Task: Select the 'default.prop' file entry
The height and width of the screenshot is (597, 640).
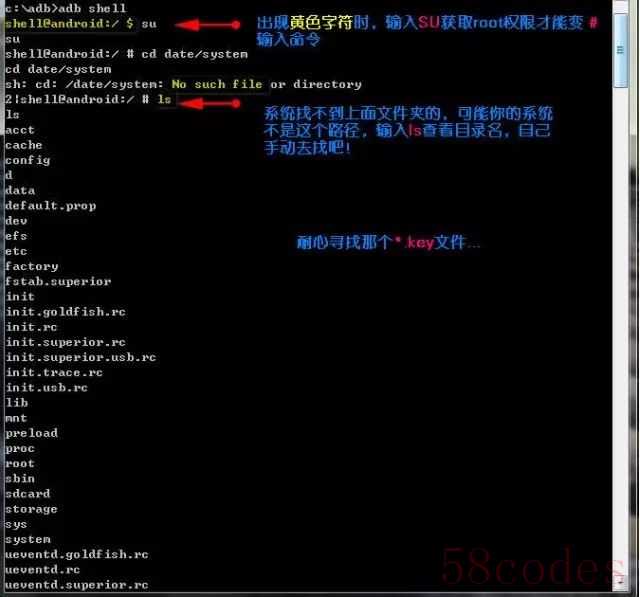Action: [51, 206]
